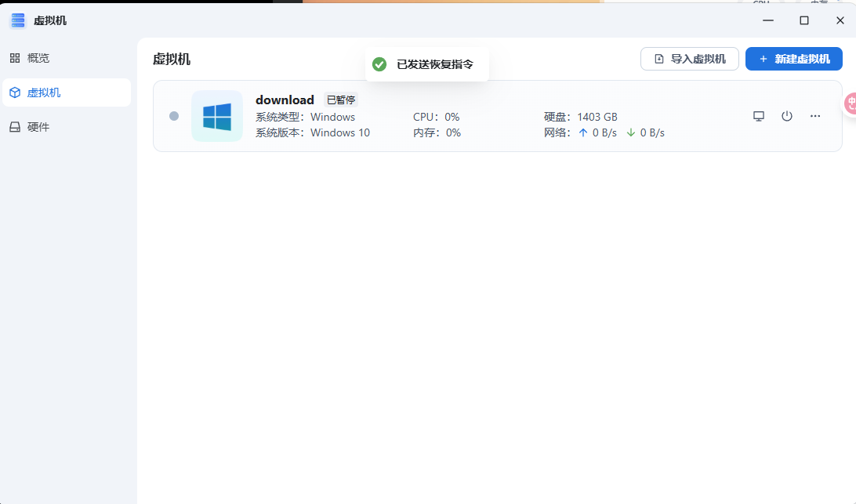Close the 虚拟机 window

pyautogui.click(x=840, y=20)
